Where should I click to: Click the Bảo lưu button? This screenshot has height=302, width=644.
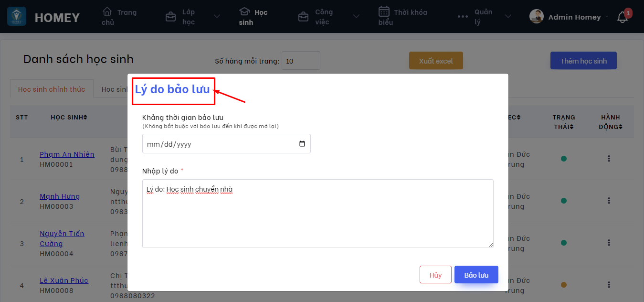(476, 274)
